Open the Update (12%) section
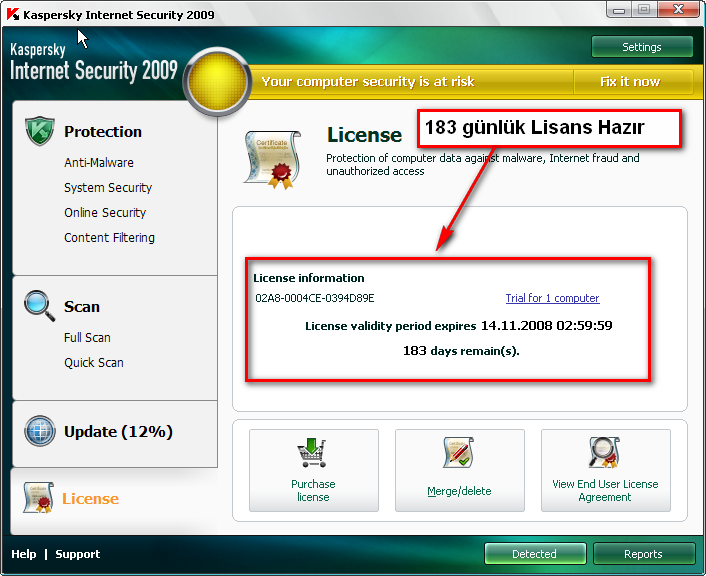706x576 pixels. (x=118, y=431)
